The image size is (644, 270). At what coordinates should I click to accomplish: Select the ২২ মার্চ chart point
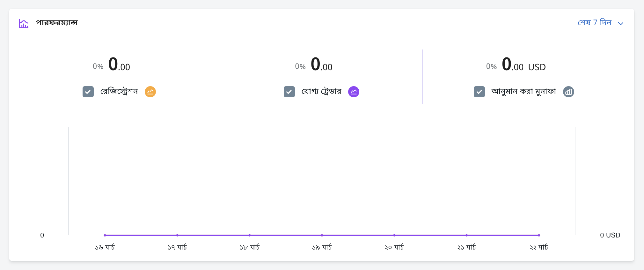pos(539,235)
